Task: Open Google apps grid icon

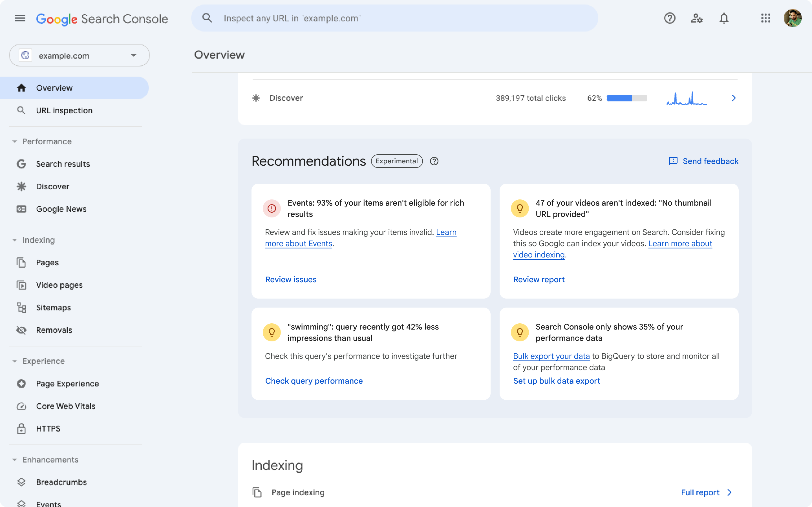Action: pyautogui.click(x=765, y=17)
